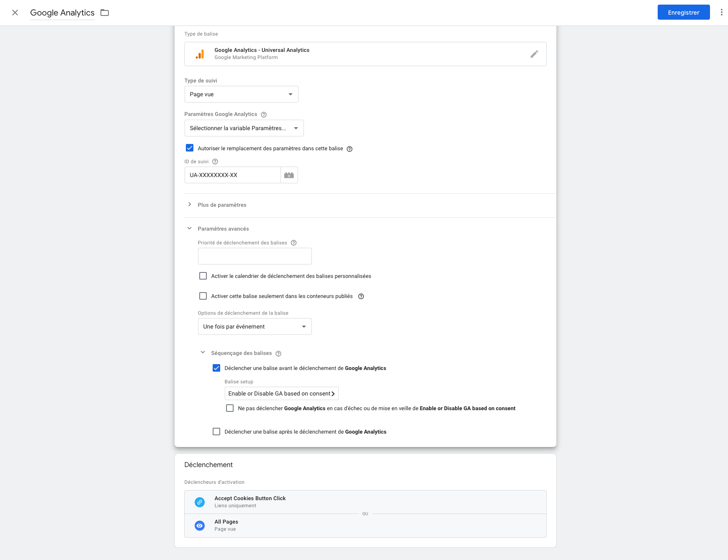Click the Google Analytics bar chart logo
Viewport: 728px width, 560px height.
click(200, 54)
